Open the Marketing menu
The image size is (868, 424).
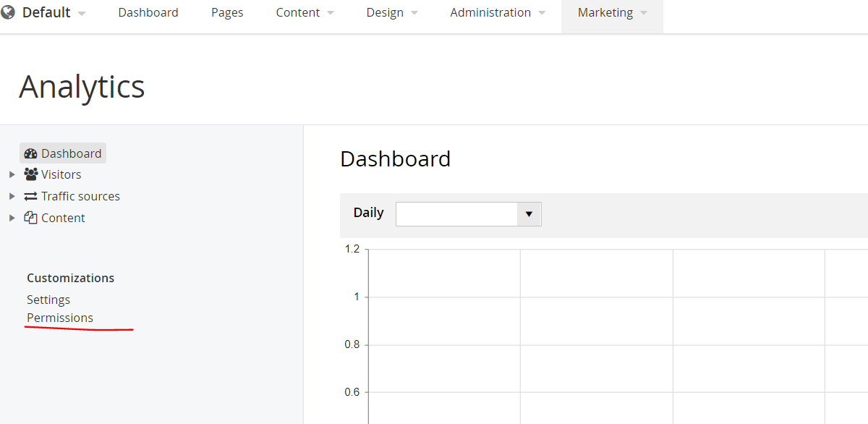pyautogui.click(x=612, y=12)
